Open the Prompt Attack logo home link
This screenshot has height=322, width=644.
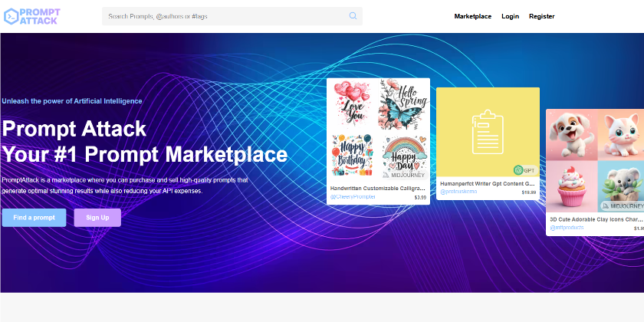pyautogui.click(x=32, y=16)
